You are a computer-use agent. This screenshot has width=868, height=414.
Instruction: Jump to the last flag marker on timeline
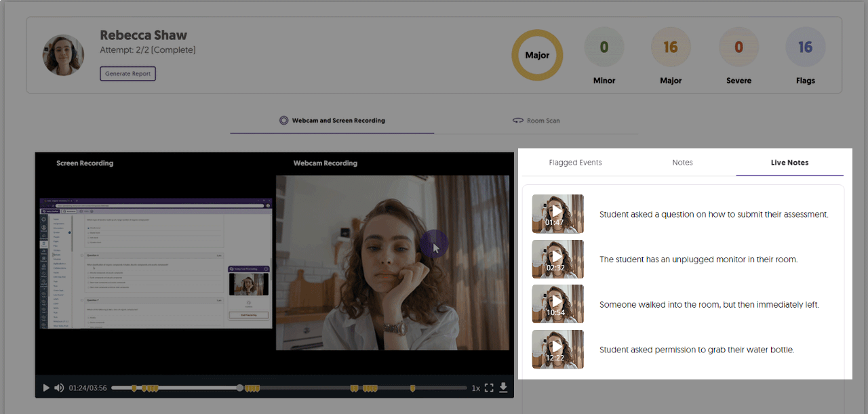[412, 388]
